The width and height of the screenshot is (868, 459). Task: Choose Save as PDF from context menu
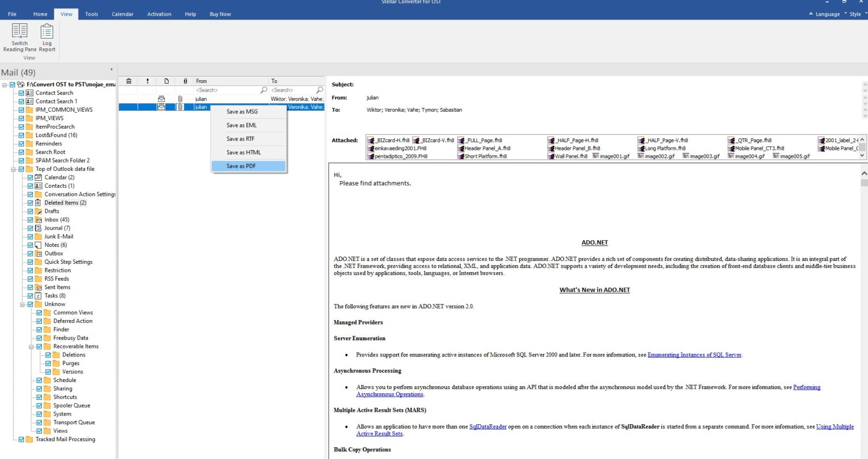coord(241,166)
